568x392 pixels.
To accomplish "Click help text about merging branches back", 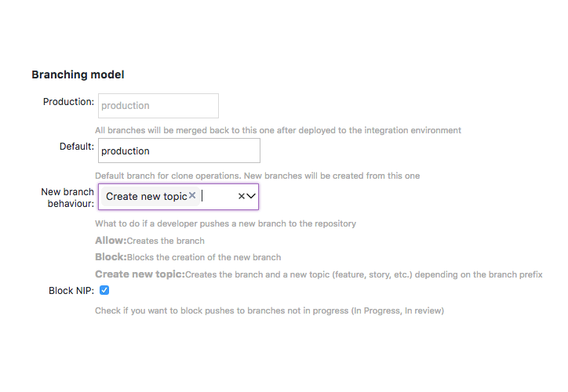I will tap(278, 130).
